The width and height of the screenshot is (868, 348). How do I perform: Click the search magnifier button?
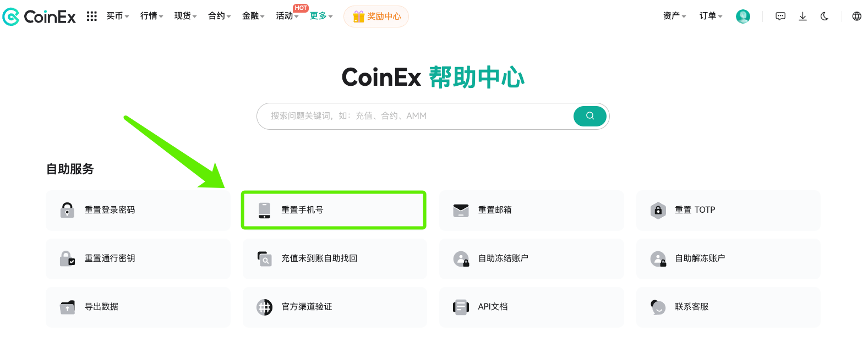tap(589, 116)
